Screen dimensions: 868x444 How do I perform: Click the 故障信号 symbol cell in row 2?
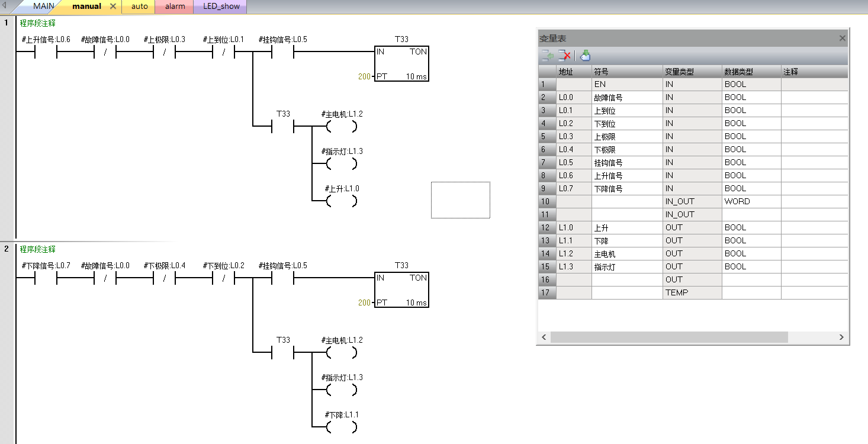click(626, 97)
